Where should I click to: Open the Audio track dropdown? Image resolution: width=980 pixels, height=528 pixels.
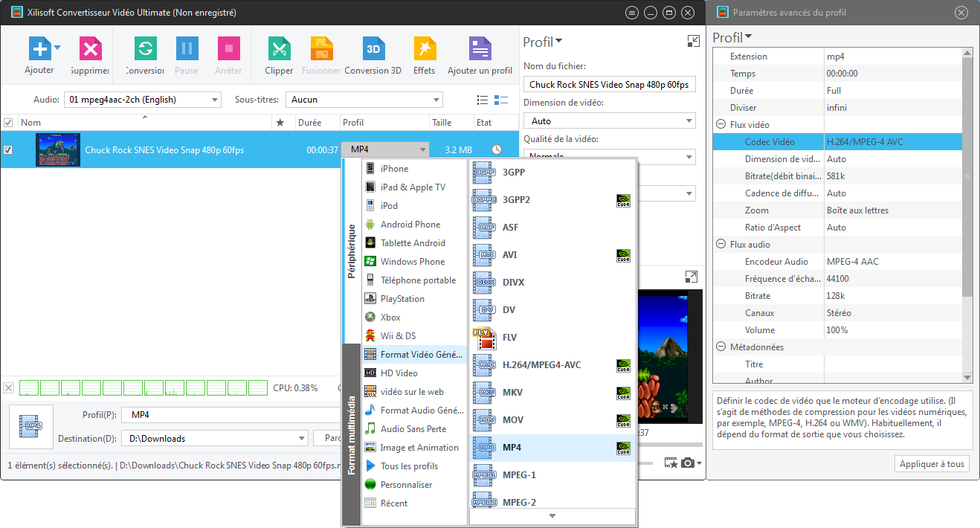tap(143, 100)
